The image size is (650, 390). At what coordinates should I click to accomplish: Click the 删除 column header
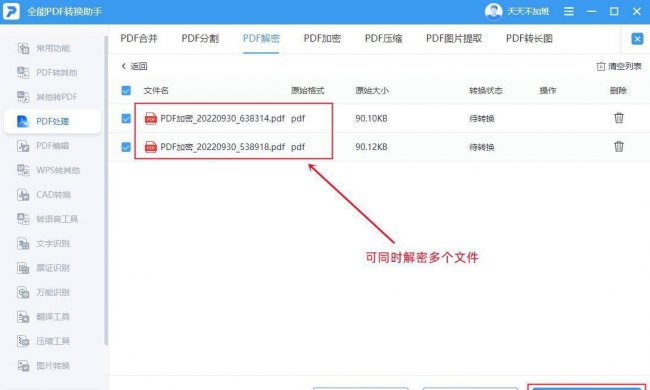(x=618, y=90)
